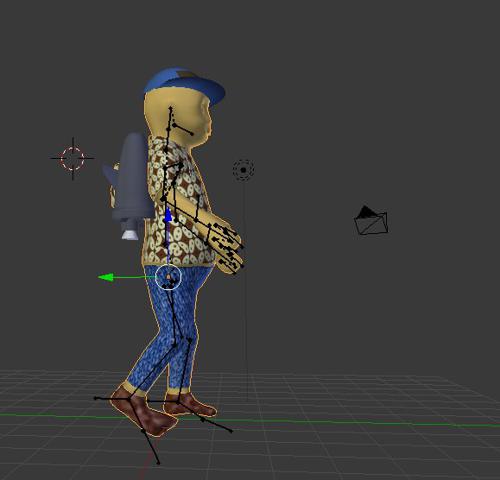Select the finger bones on the hands
The image size is (500, 480).
point(228,247)
